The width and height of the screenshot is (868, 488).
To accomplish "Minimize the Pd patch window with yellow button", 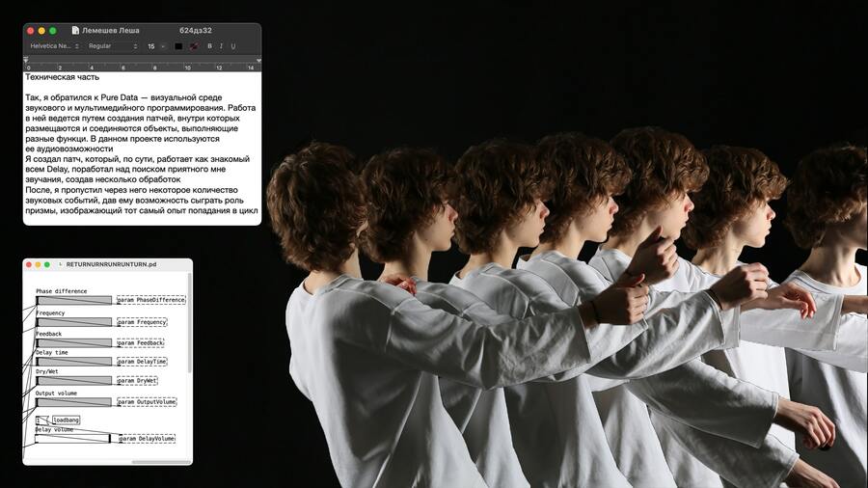I will tap(38, 264).
